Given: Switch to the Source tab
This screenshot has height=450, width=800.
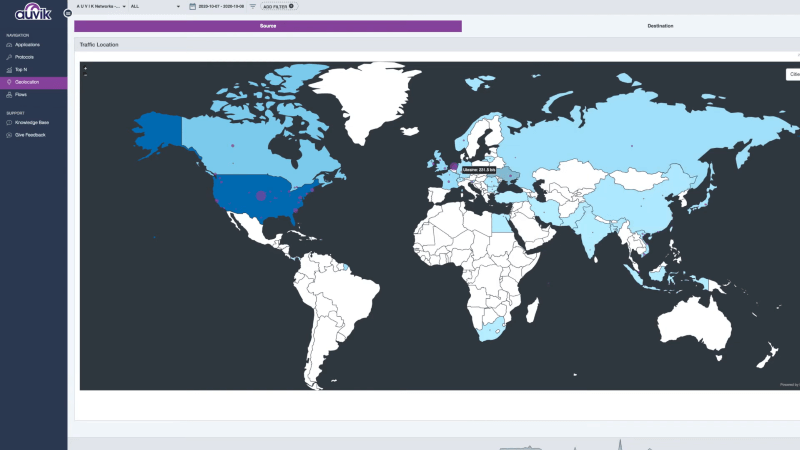Looking at the screenshot, I should pos(268,26).
